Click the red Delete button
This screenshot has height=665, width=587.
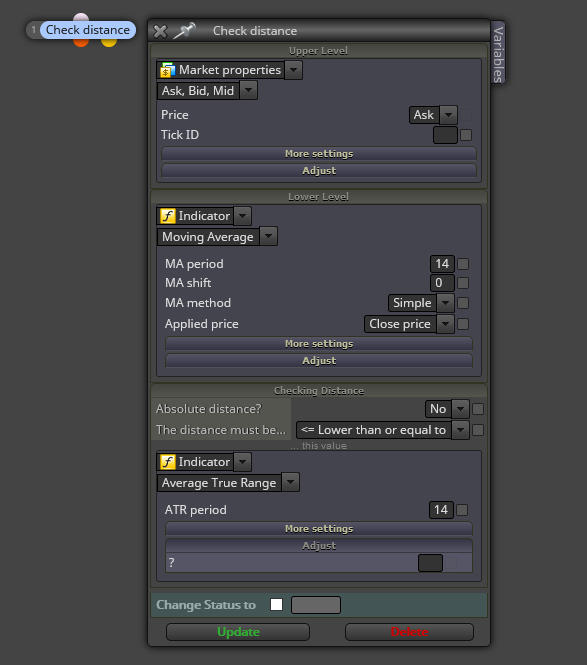click(x=409, y=632)
